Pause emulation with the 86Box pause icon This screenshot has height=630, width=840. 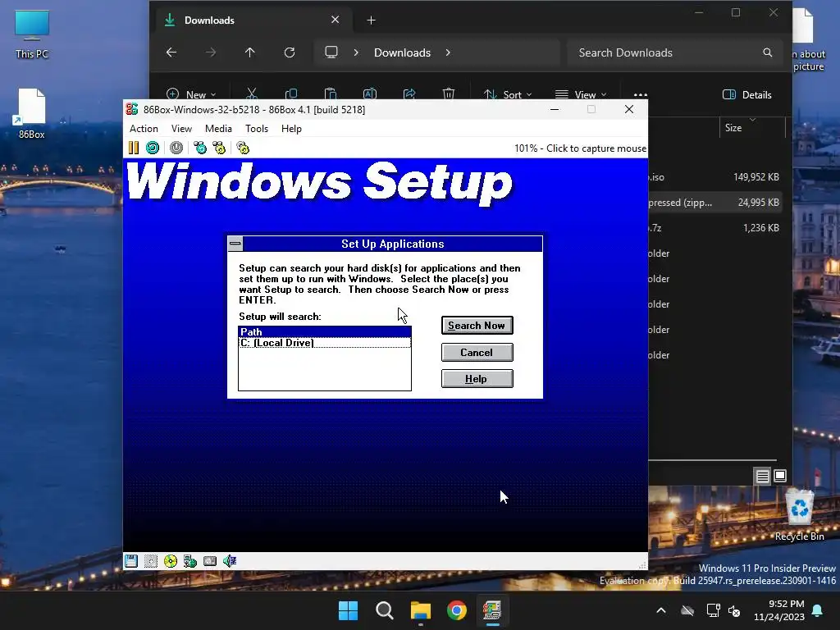[x=134, y=148]
